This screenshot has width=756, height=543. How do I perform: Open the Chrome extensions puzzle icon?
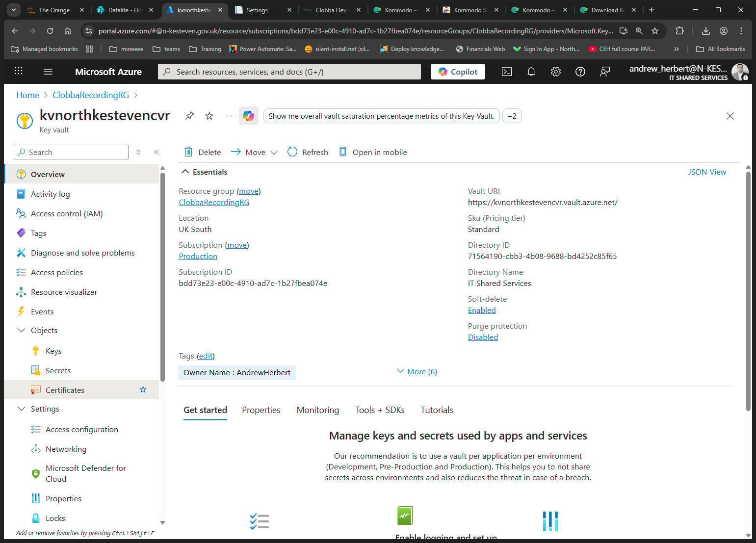pyautogui.click(x=679, y=30)
